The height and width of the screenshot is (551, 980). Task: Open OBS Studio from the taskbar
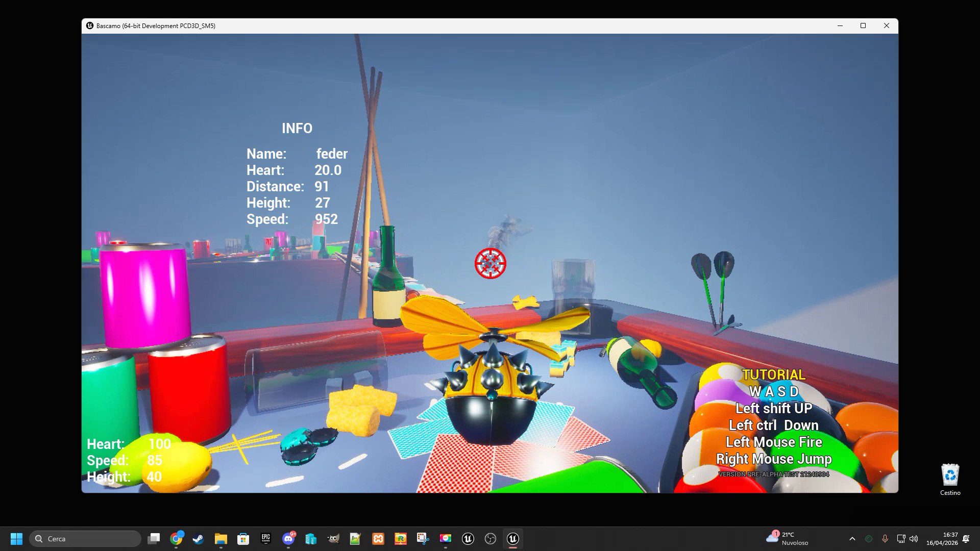491,539
